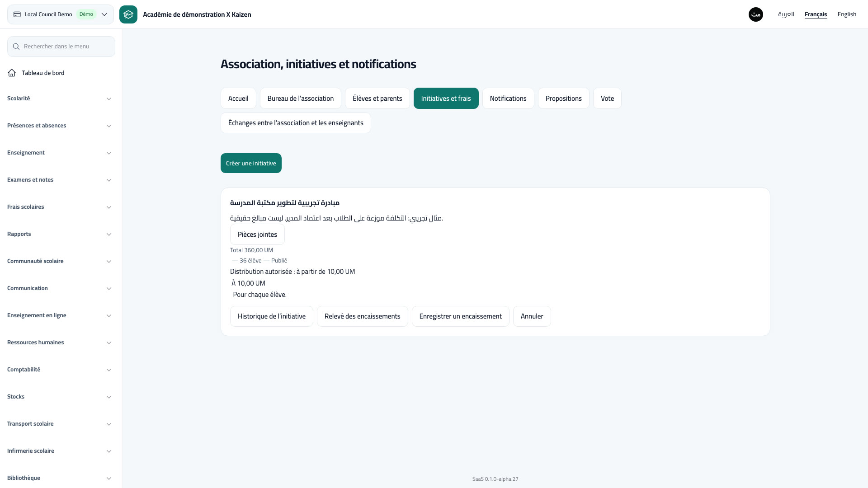Expand the Communication section
This screenshot has width=868, height=488.
coord(59,288)
